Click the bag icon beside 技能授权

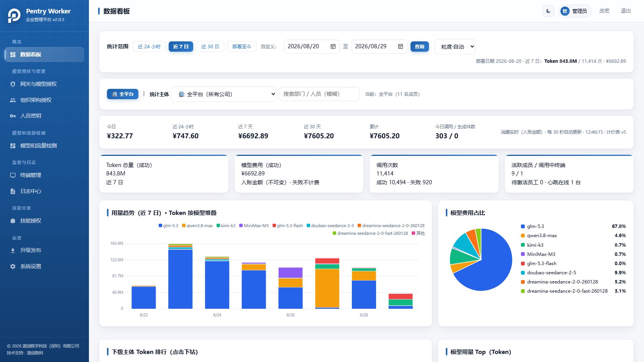click(x=13, y=221)
